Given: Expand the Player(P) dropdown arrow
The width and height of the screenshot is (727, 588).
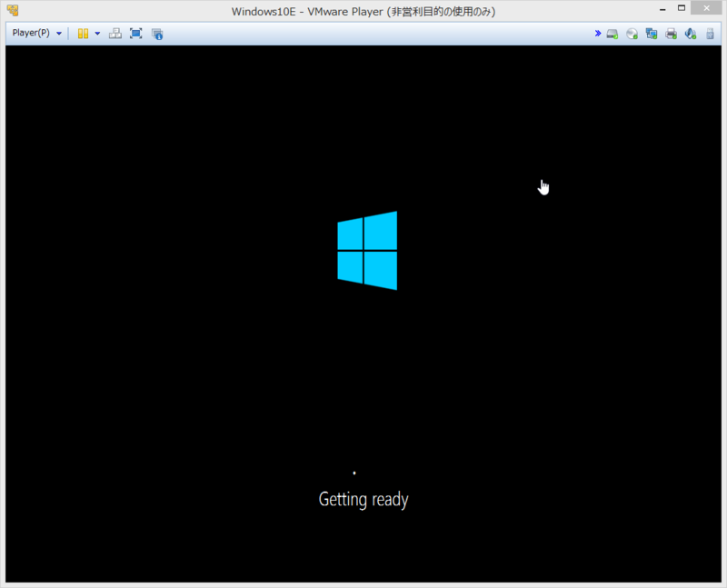Looking at the screenshot, I should point(59,34).
